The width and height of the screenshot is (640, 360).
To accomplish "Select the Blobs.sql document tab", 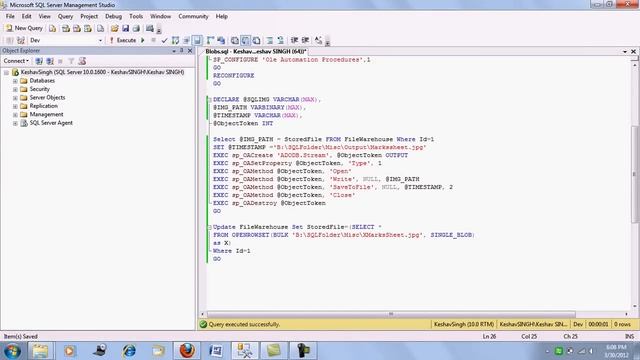I will click(256, 51).
